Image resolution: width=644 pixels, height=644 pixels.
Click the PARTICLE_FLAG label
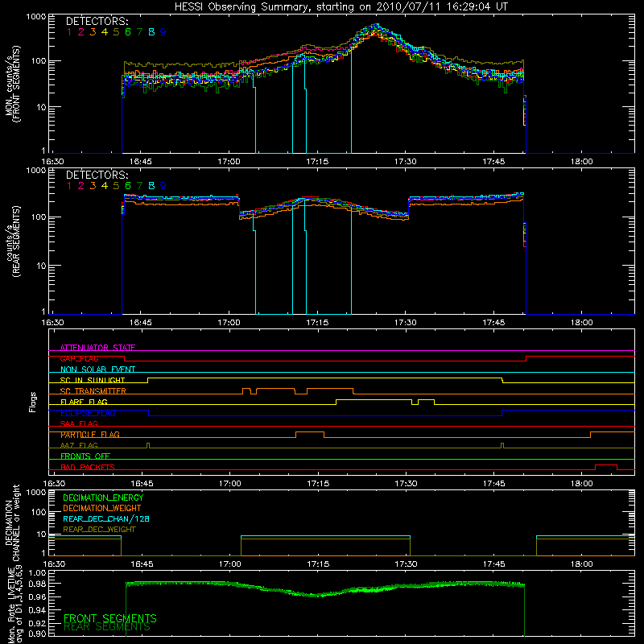(x=90, y=435)
